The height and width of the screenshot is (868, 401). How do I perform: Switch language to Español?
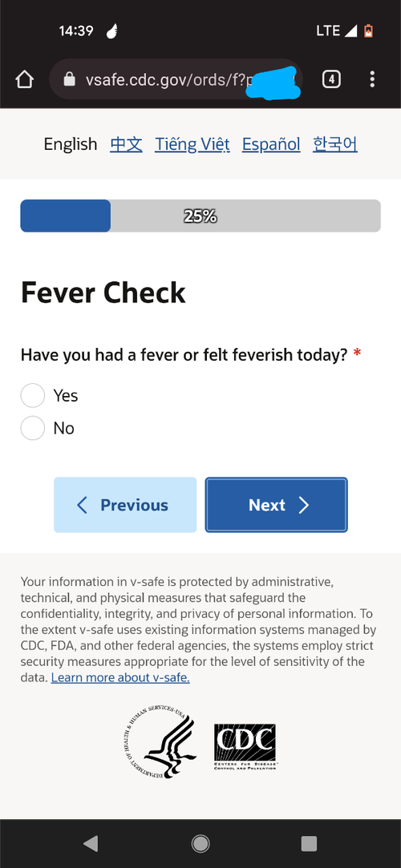271,144
